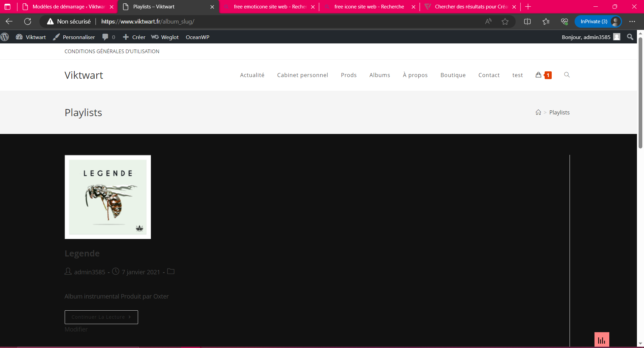Click Playlists breadcrumb text
The width and height of the screenshot is (644, 348).
click(559, 112)
